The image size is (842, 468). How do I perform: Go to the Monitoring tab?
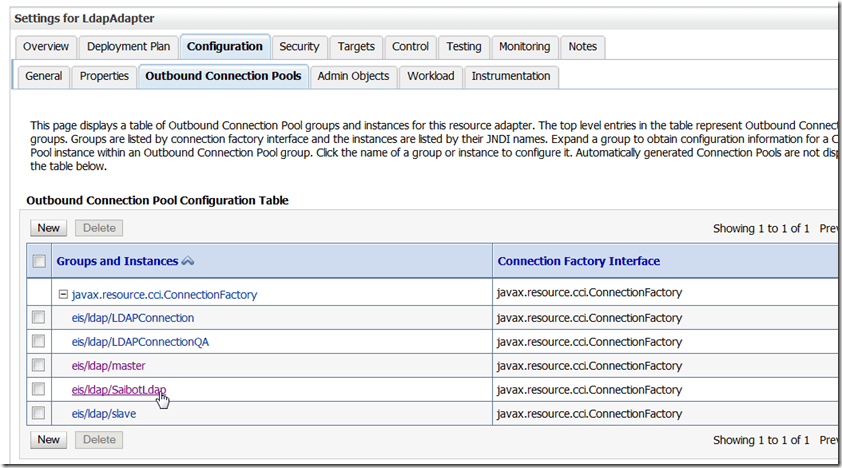point(524,47)
